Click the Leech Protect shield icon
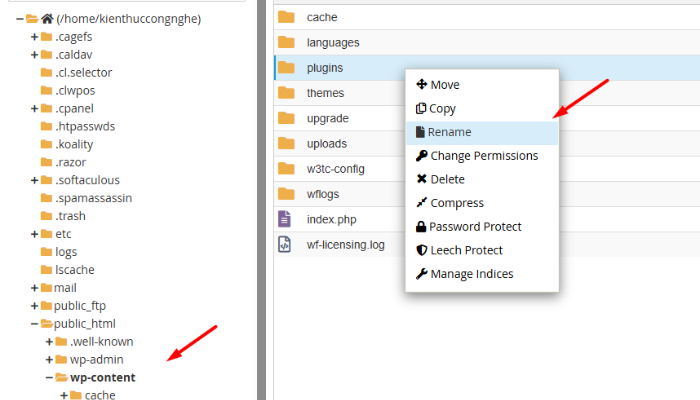Viewport: 700px width, 400px height. coord(421,250)
